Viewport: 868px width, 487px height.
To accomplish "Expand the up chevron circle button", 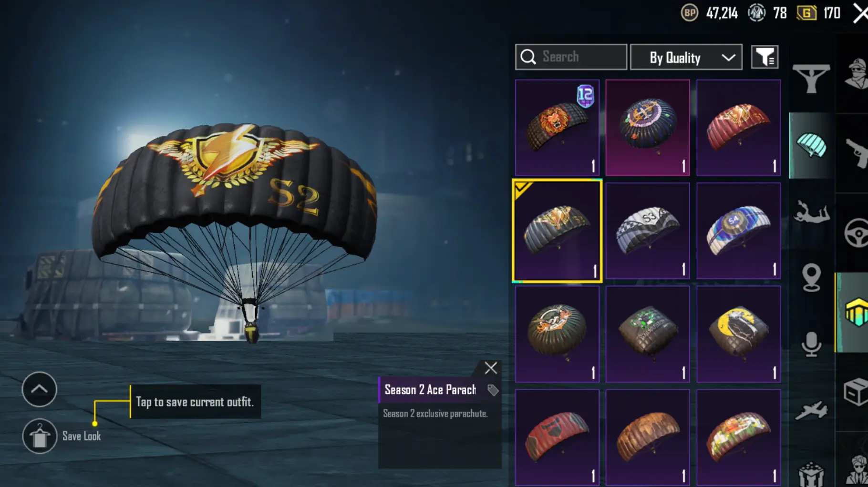I will [39, 389].
